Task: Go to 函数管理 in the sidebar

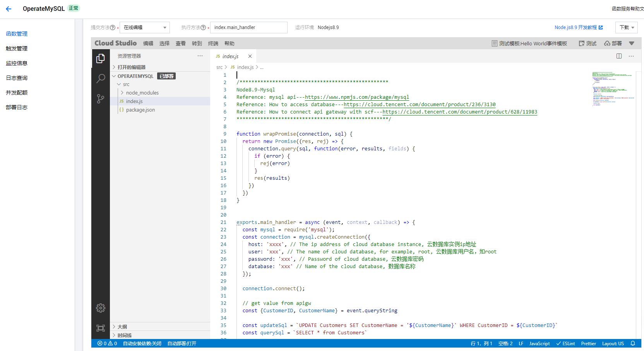Action: coord(17,34)
